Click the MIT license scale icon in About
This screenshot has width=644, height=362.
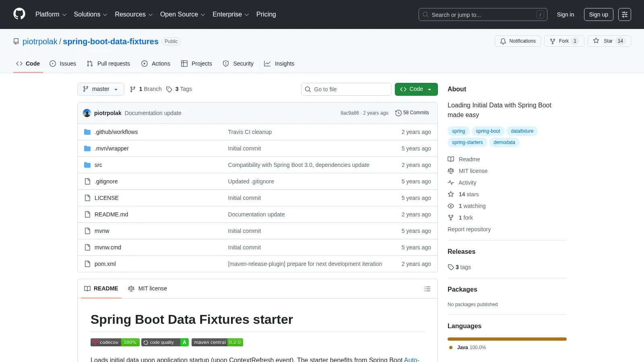tap(451, 171)
